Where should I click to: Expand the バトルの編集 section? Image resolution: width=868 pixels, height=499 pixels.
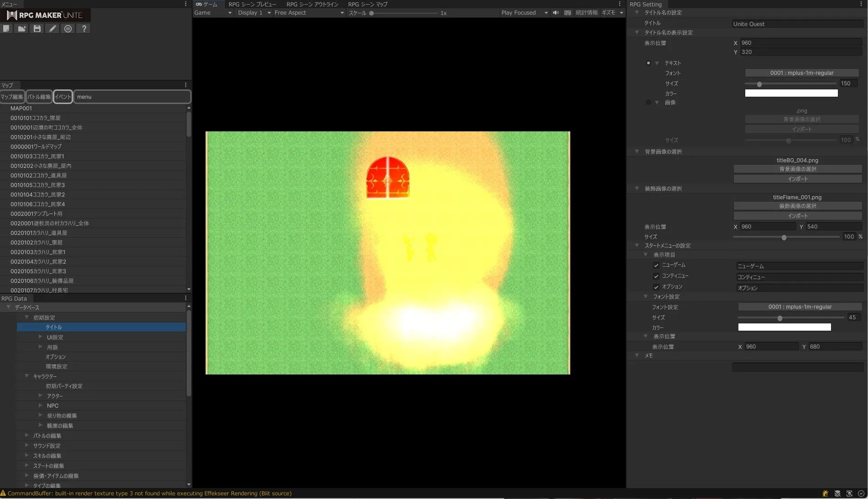click(x=26, y=435)
